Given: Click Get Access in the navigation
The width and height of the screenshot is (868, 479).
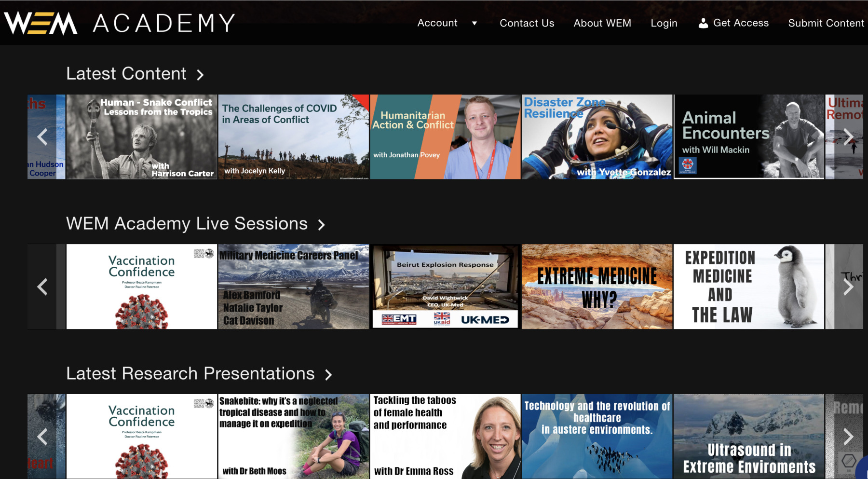Looking at the screenshot, I should coord(741,23).
